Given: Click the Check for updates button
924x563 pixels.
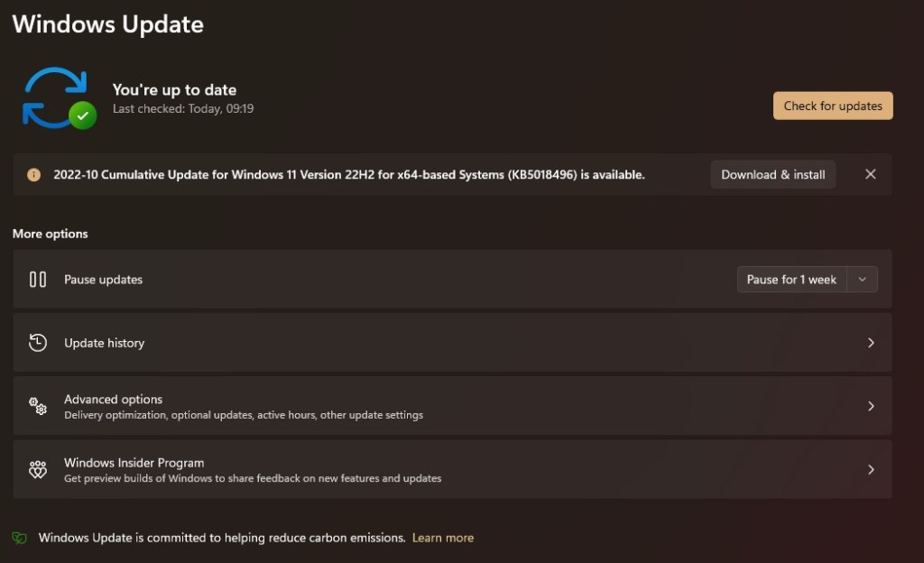Looking at the screenshot, I should [x=833, y=106].
